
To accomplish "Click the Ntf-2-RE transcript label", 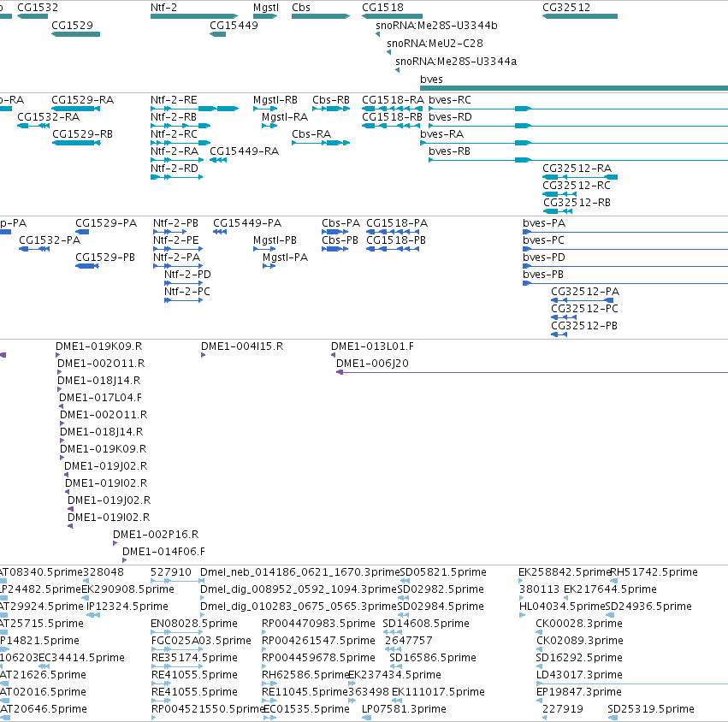I will [174, 100].
